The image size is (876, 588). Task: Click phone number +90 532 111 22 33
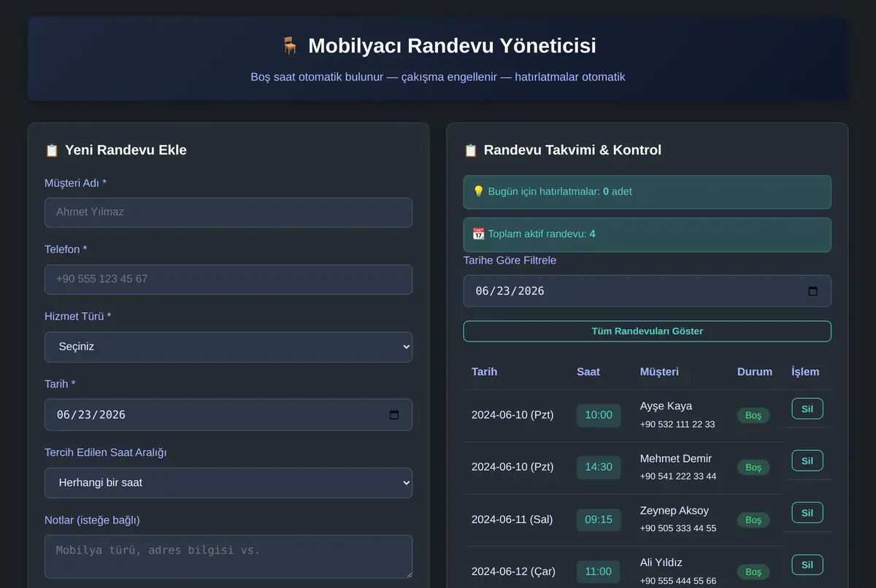click(x=677, y=425)
